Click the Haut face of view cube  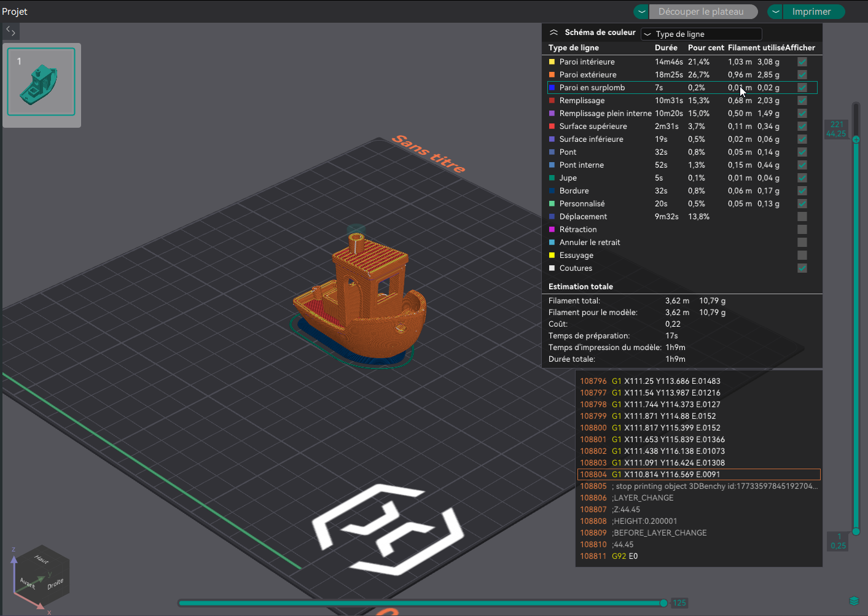(42, 559)
